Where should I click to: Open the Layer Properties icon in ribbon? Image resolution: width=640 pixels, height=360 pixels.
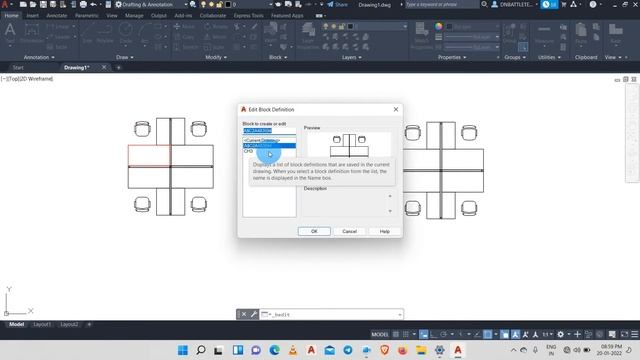308,35
